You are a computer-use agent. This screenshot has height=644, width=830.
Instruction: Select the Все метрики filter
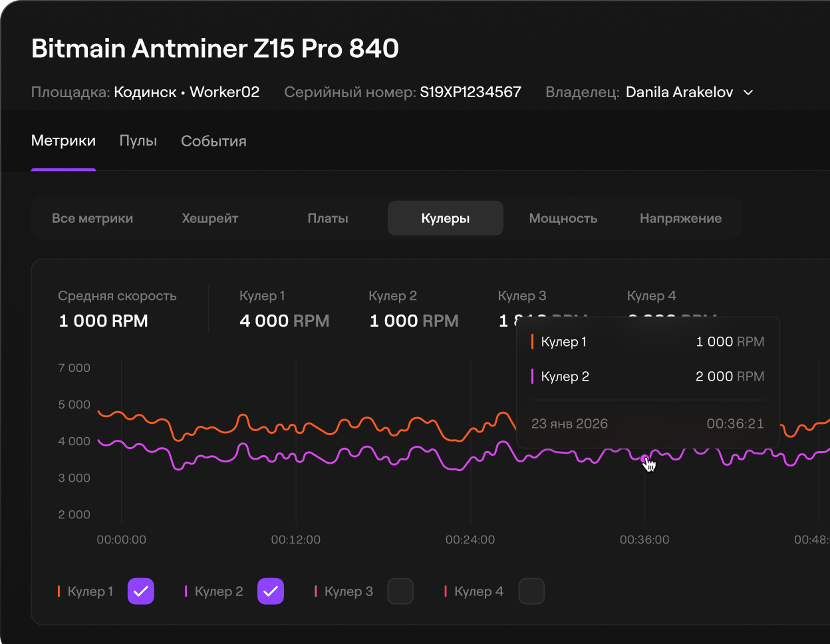92,218
